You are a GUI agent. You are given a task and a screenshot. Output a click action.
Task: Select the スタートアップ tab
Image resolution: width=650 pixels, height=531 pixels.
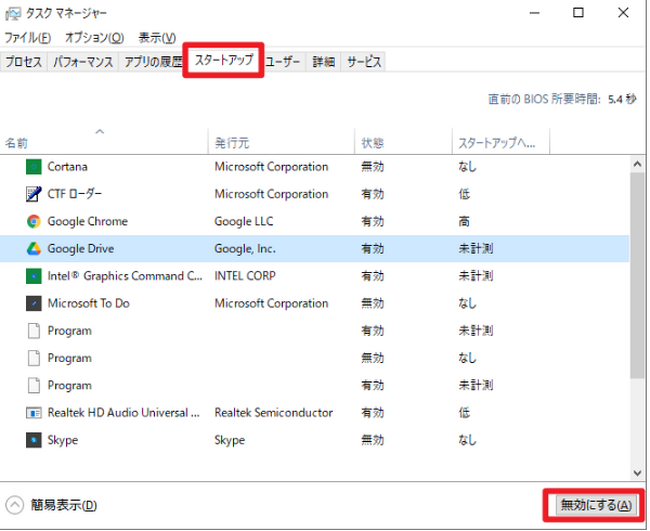coord(224,60)
